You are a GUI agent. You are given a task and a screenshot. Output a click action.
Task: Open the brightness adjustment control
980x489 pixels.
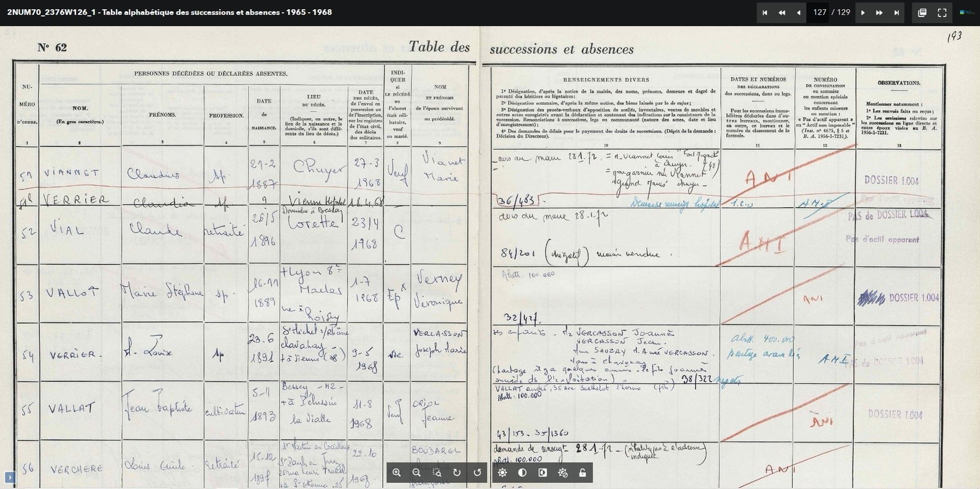point(502,472)
